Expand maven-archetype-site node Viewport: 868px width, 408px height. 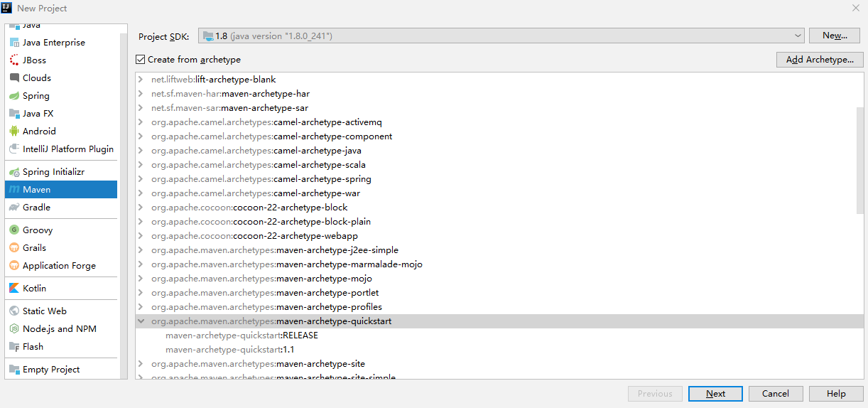click(141, 364)
